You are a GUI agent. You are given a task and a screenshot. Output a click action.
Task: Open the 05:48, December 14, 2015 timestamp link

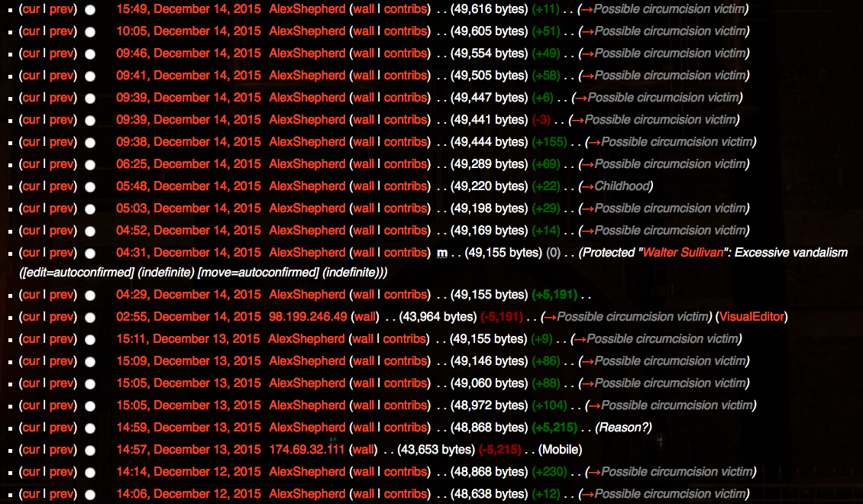tap(188, 186)
